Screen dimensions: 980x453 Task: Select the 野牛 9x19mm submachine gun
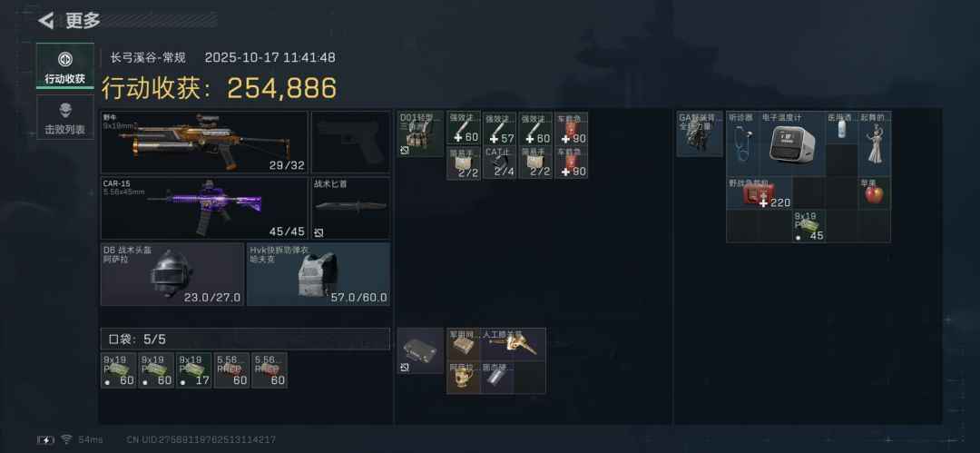point(204,142)
